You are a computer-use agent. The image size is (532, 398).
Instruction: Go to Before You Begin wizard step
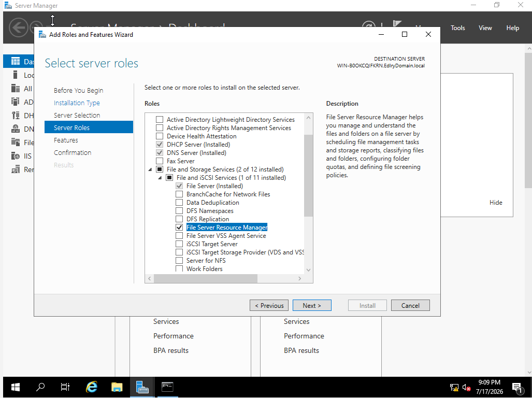coord(78,90)
